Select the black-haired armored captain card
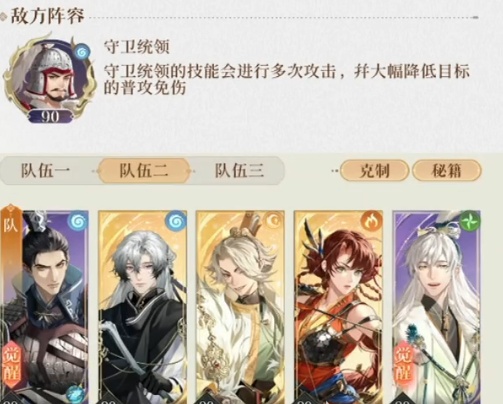503x404 pixels. (44, 307)
